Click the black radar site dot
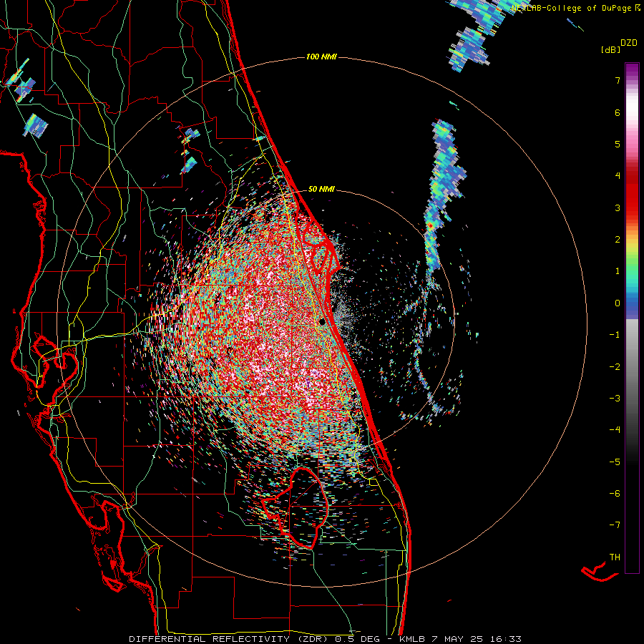This screenshot has height=644, width=644. (x=323, y=321)
